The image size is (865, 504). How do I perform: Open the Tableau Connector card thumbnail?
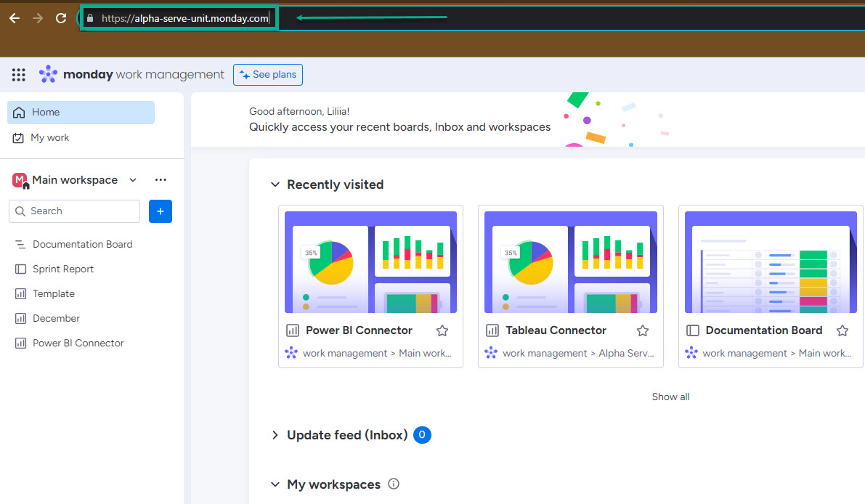[570, 262]
